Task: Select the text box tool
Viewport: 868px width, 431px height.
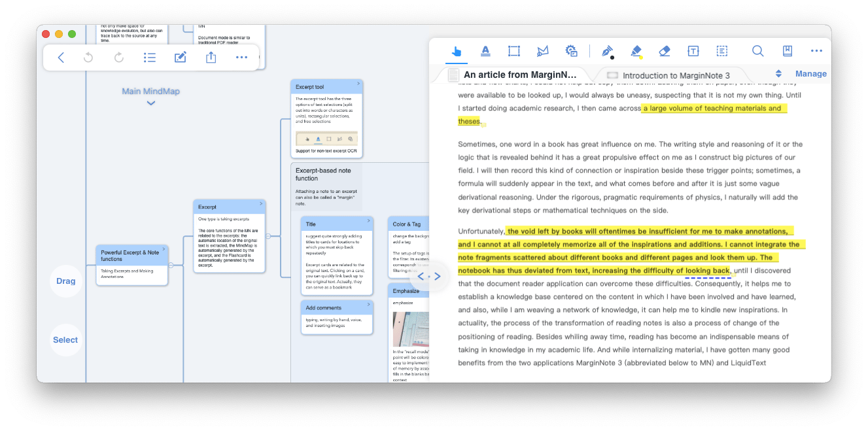Action: tap(693, 51)
